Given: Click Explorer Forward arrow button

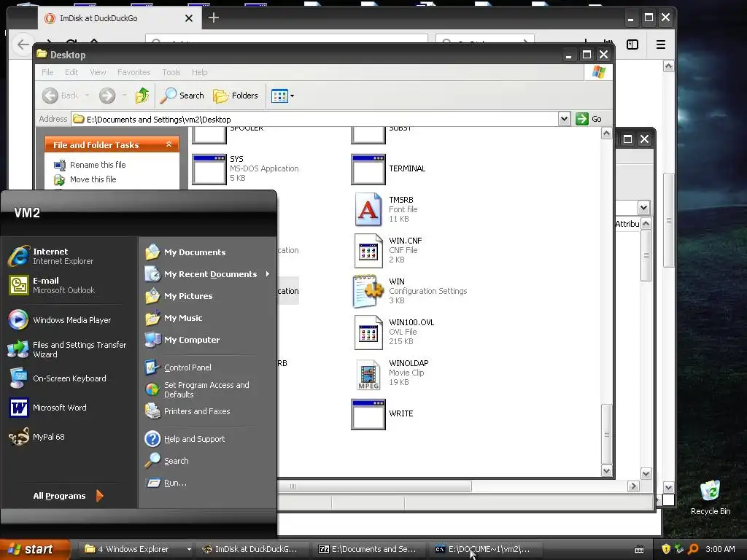Looking at the screenshot, I should [x=107, y=96].
